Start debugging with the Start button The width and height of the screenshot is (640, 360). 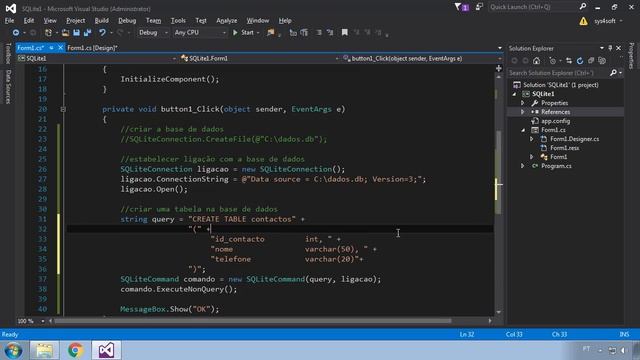click(x=243, y=32)
